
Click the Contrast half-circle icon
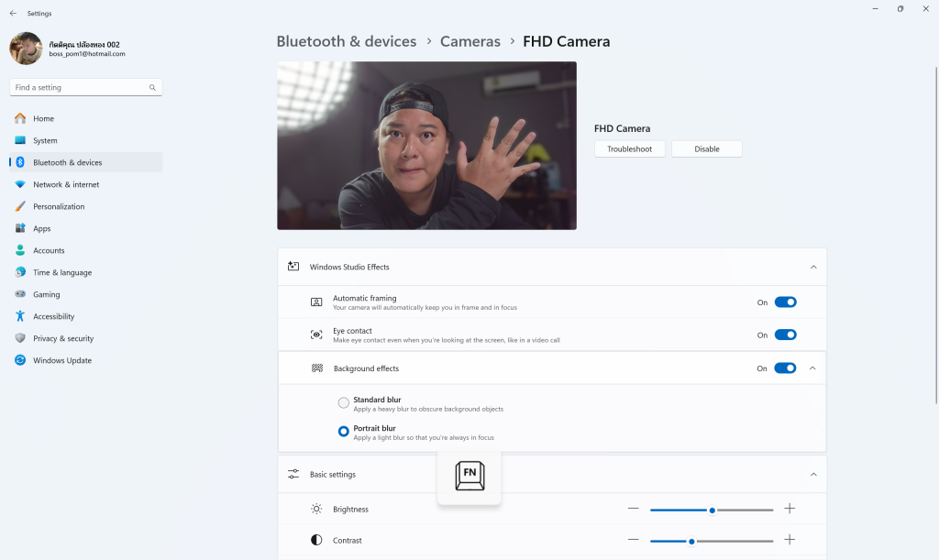316,540
